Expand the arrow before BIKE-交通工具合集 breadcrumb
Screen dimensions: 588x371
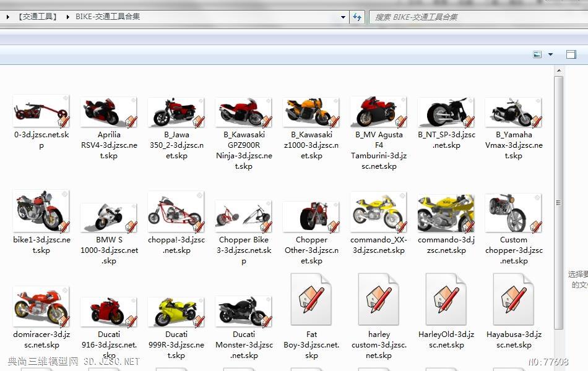coord(67,17)
